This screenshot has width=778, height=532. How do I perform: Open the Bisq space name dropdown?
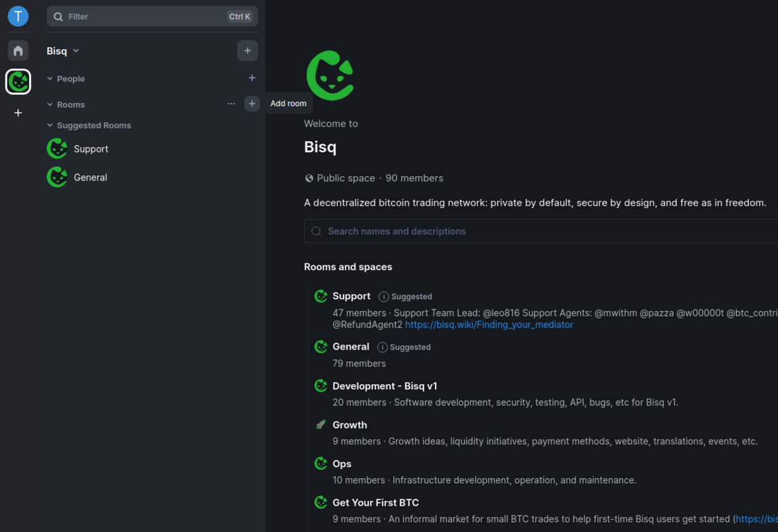point(63,51)
